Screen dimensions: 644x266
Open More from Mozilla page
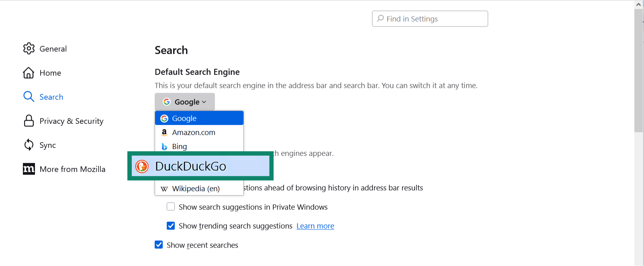pyautogui.click(x=72, y=169)
